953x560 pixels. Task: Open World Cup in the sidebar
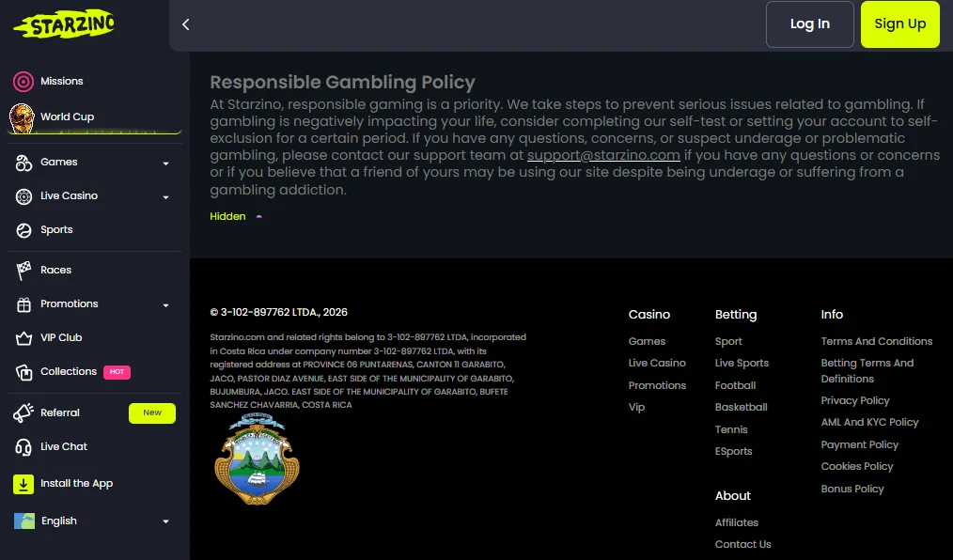[x=68, y=117]
